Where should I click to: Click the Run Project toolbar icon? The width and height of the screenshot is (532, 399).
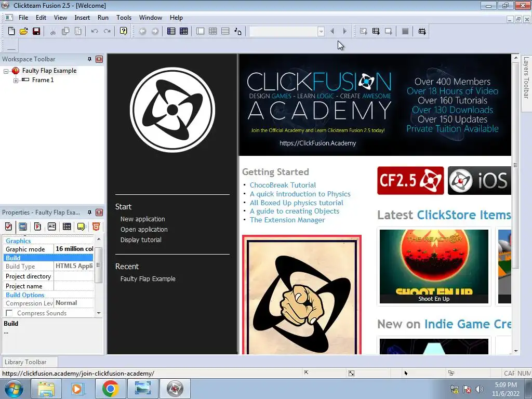pos(363,31)
